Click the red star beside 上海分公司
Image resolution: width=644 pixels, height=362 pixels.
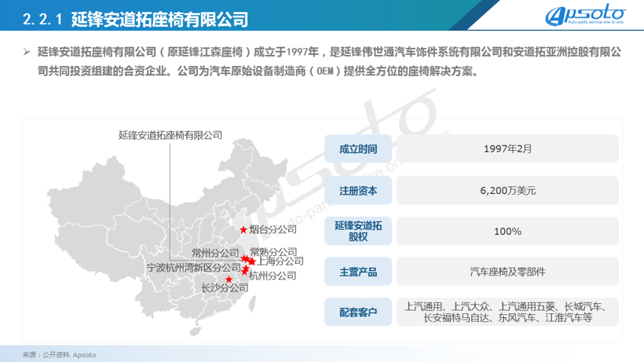pyautogui.click(x=251, y=261)
